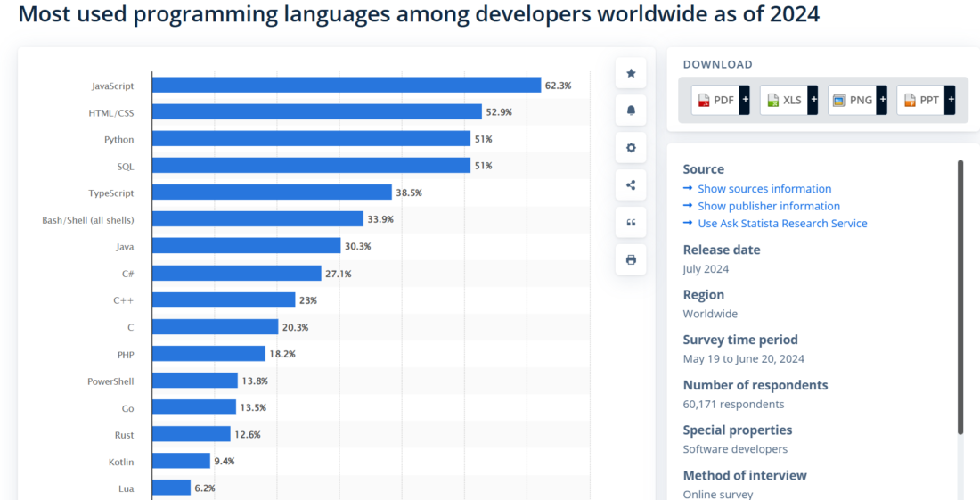This screenshot has width=980, height=500.
Task: Click Use Ask Statista Research Service
Action: [781, 224]
